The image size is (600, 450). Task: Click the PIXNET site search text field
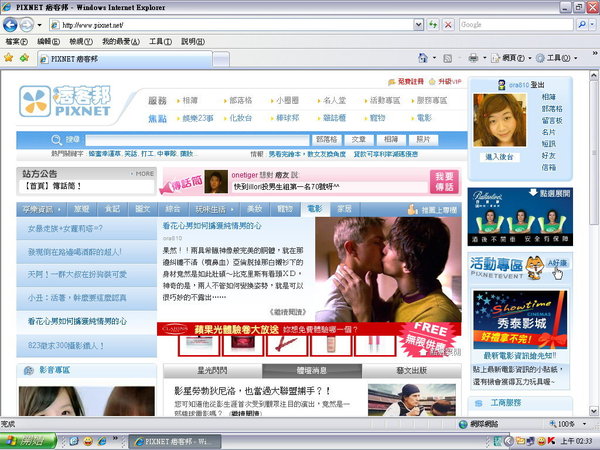(197, 140)
